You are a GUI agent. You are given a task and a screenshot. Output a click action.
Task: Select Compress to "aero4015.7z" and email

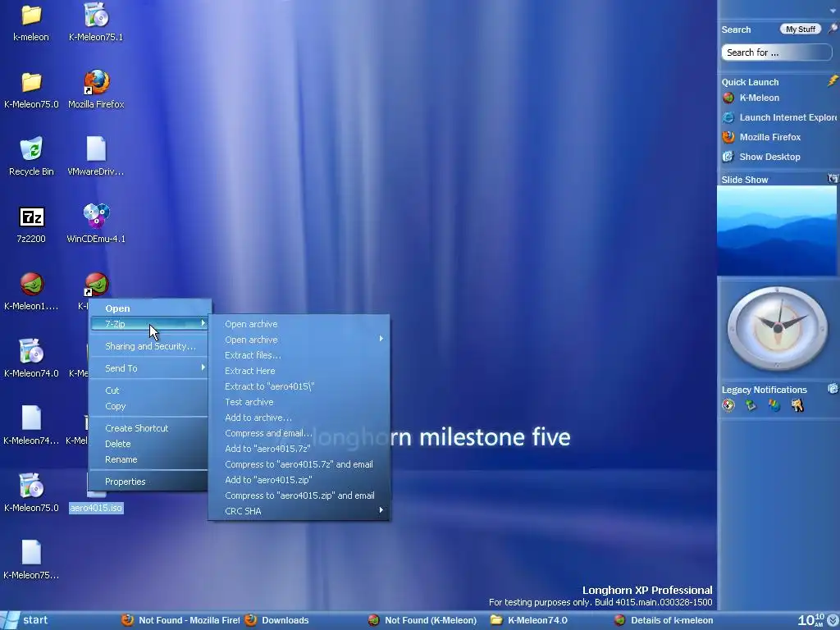pyautogui.click(x=299, y=464)
